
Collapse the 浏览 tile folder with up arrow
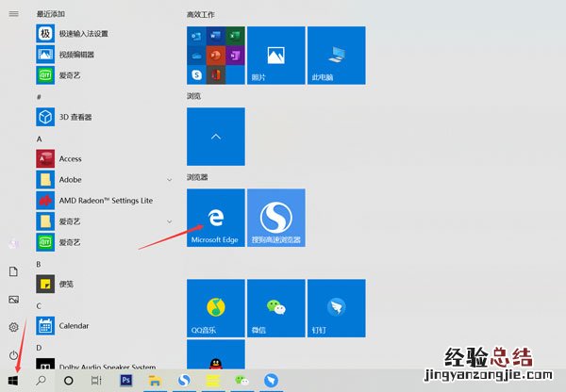pos(216,136)
